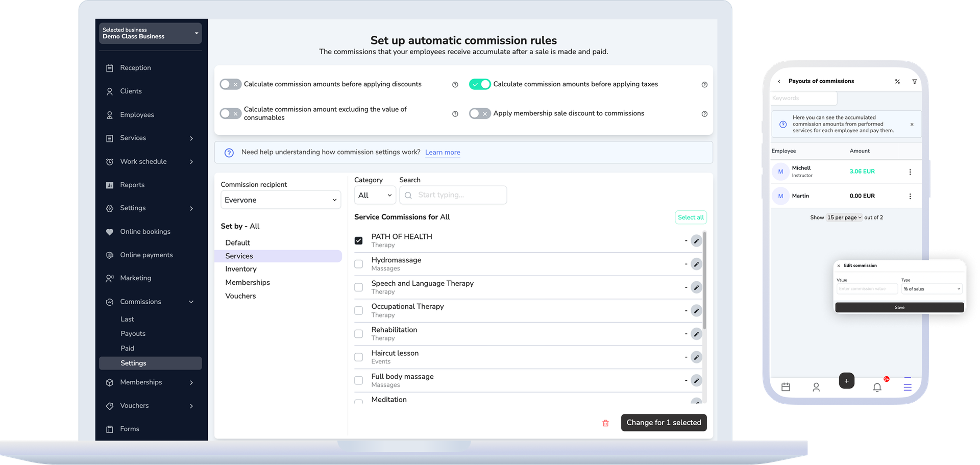
Task: Expand Vouchers sidebar submenu
Action: click(191, 406)
